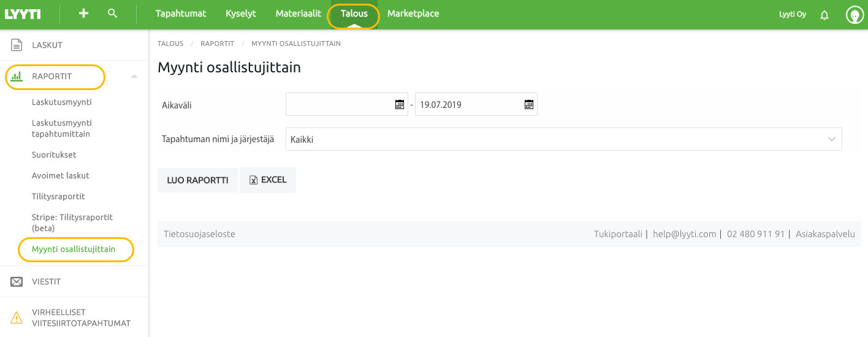Image resolution: width=868 pixels, height=337 pixels.
Task: Click the LUO RAPORTTI button
Action: point(197,180)
